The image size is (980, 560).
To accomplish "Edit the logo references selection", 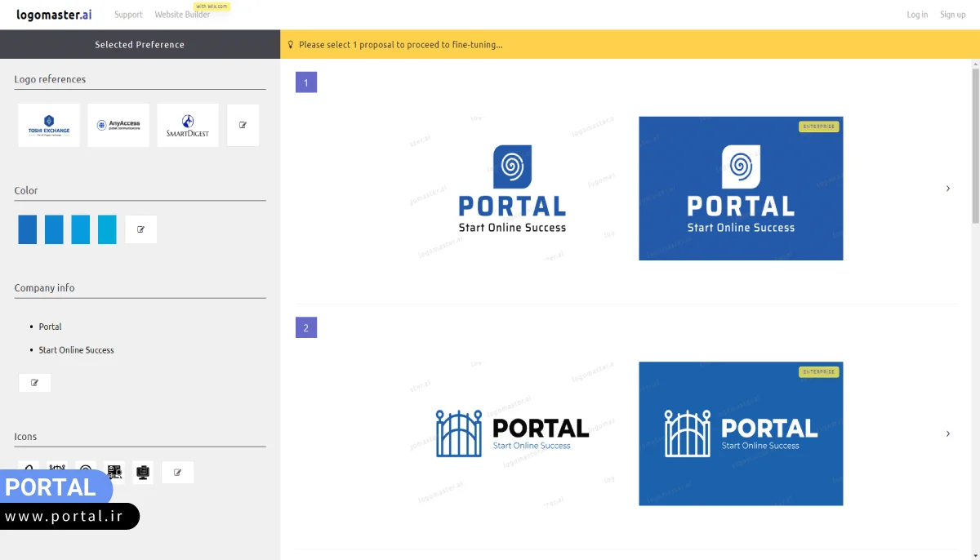I will (x=243, y=125).
